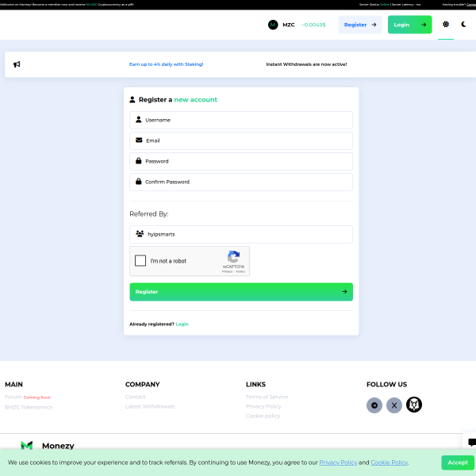Focus the Password input field

click(241, 161)
